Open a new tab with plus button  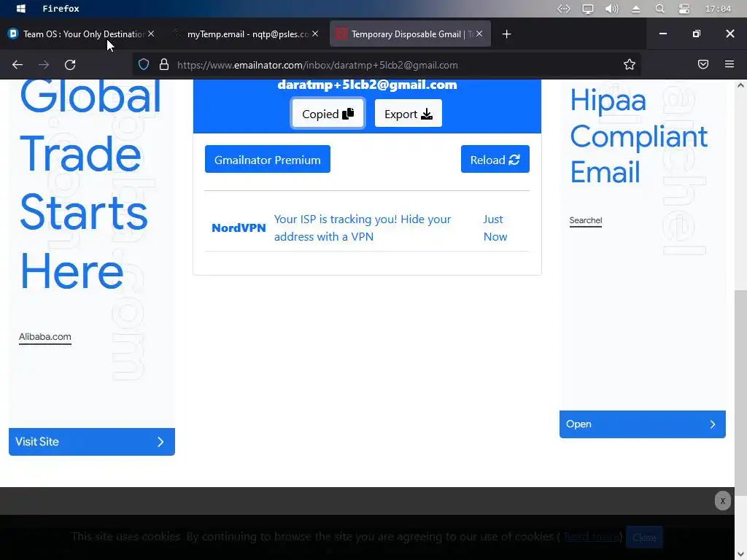[506, 34]
